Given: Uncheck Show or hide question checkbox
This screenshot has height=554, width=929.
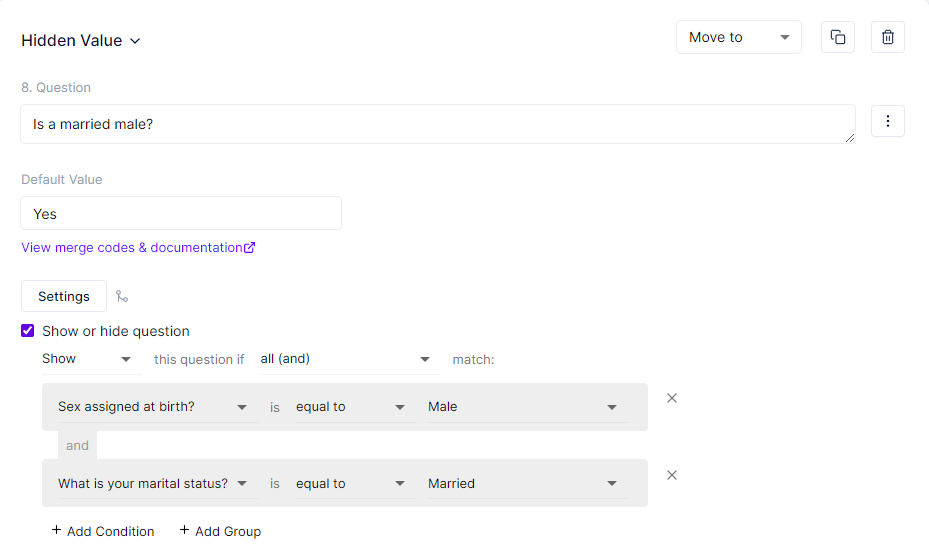Looking at the screenshot, I should [28, 331].
